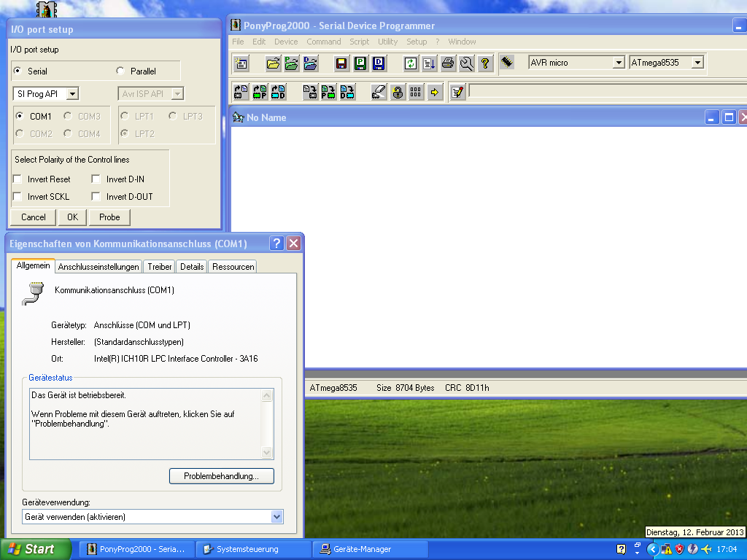The width and height of the screenshot is (747, 560).
Task: Click Cancel in I/O port setup
Action: click(x=34, y=217)
